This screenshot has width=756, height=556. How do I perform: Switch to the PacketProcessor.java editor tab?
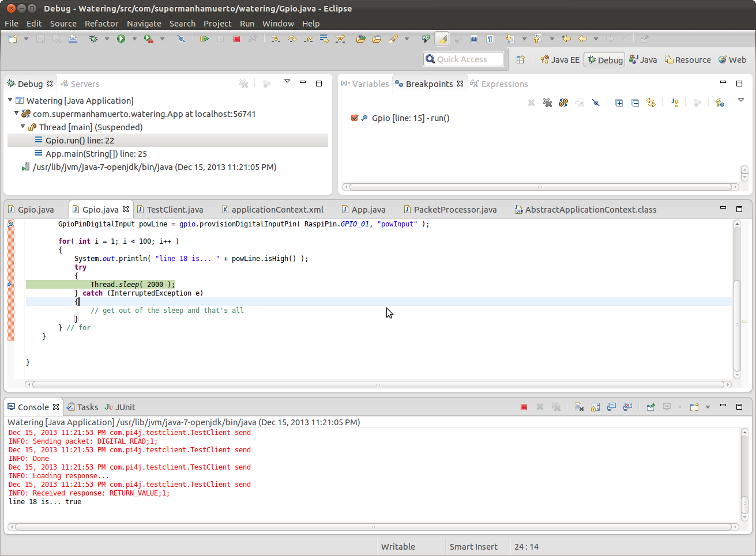pyautogui.click(x=454, y=210)
